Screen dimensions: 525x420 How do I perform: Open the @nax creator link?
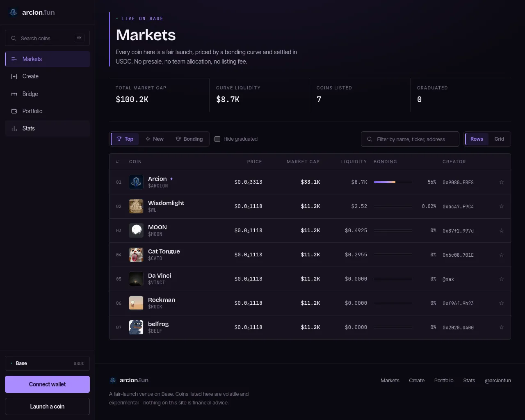pyautogui.click(x=448, y=279)
